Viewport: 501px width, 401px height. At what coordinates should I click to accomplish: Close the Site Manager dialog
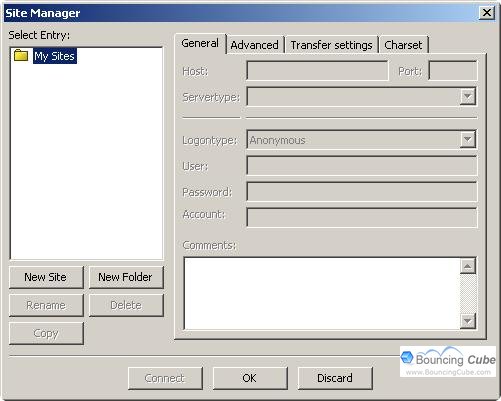487,13
